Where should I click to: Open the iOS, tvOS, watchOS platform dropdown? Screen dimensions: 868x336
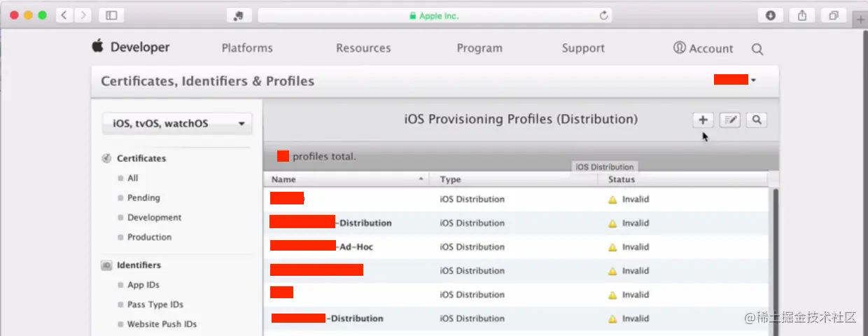click(x=177, y=124)
